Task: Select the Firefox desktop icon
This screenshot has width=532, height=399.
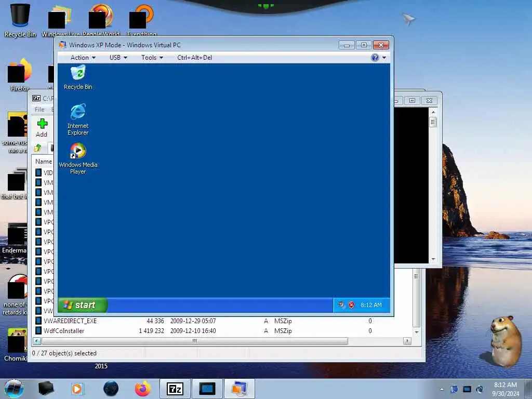Action: pos(20,75)
